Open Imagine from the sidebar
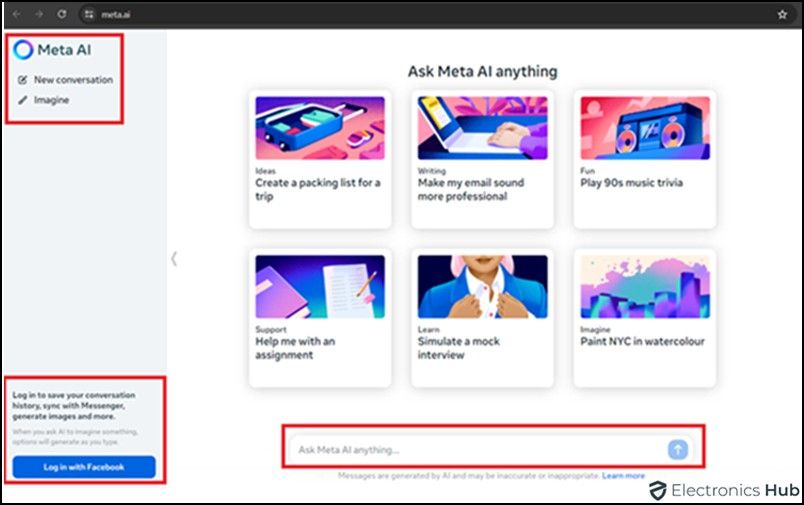 click(x=51, y=100)
